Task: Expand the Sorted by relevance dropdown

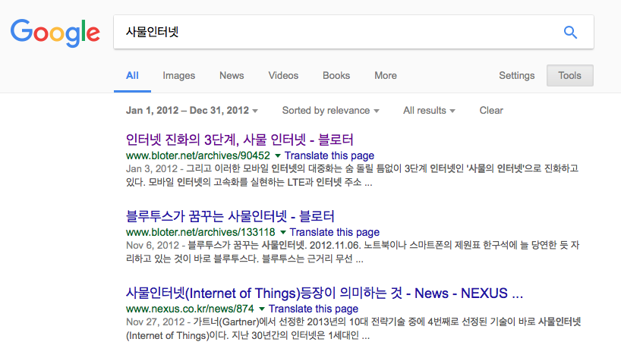Action: click(331, 111)
